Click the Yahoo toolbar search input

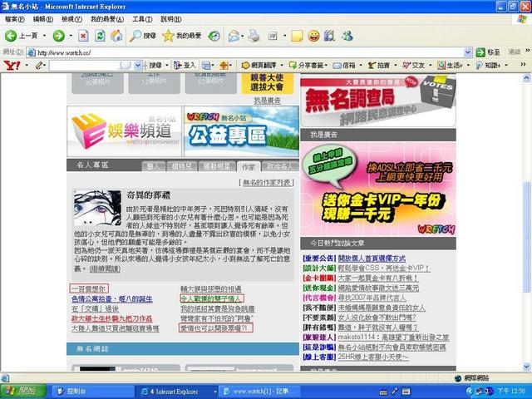click(91, 65)
